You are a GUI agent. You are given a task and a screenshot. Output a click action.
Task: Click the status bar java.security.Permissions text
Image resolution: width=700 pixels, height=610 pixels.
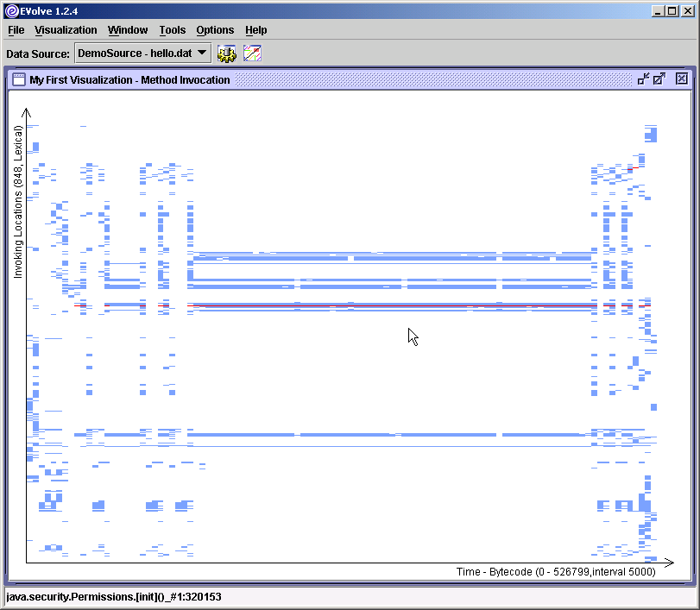[x=114, y=596]
